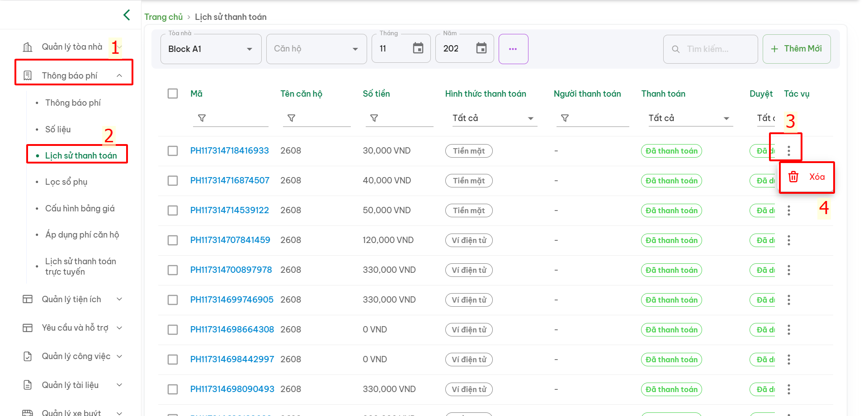Image resolution: width=868 pixels, height=416 pixels.
Task: Check the row PH117314698442997 checkbox
Action: pos(173,360)
